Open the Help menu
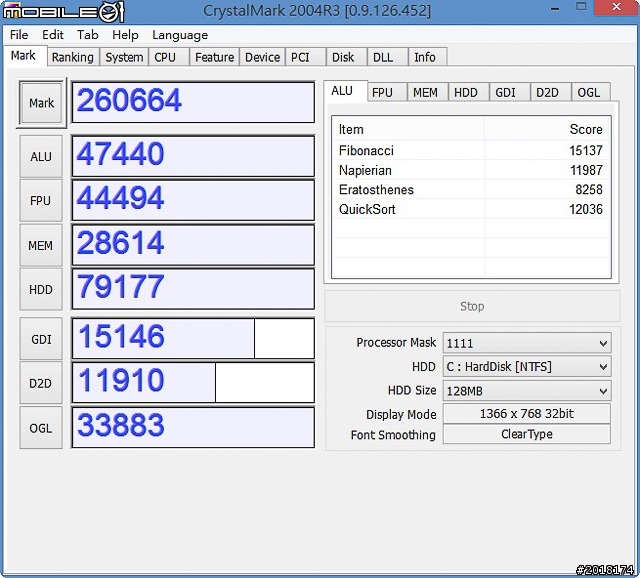Screen dimensions: 640x578 coord(125,35)
